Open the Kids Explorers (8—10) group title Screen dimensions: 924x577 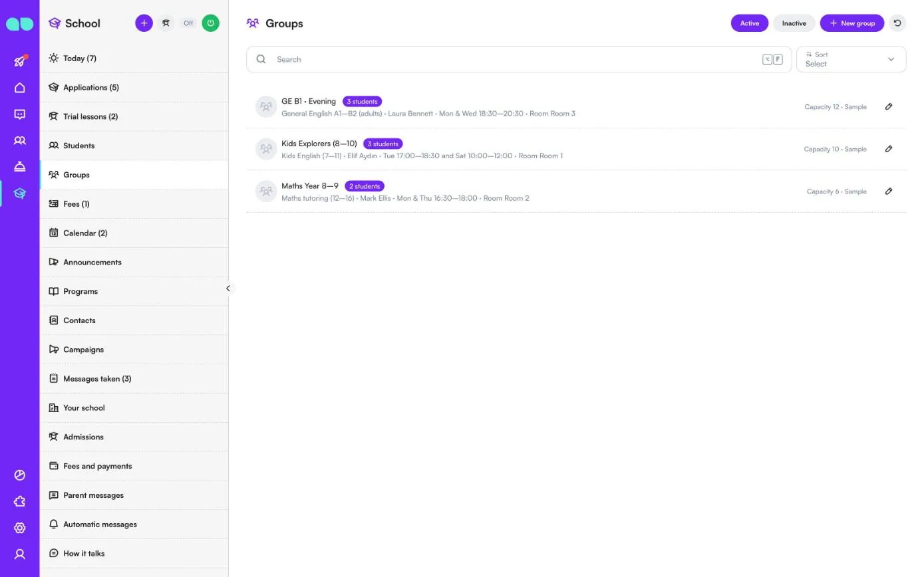(x=319, y=144)
